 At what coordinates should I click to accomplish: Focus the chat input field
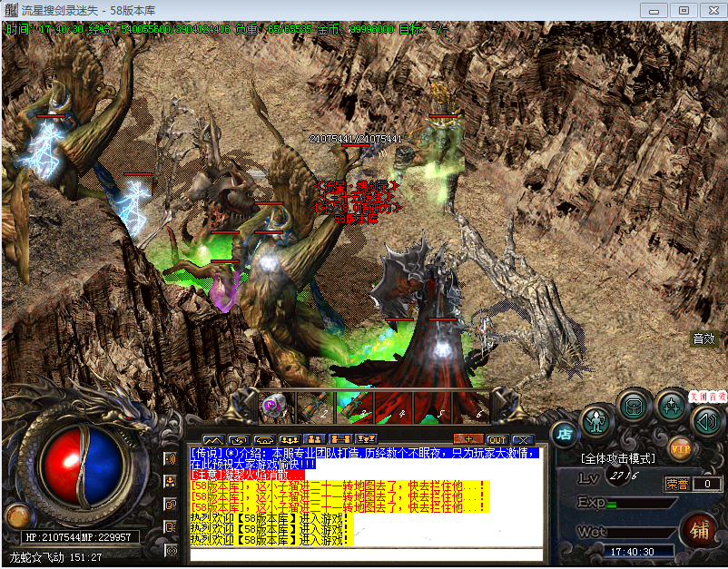coord(367,554)
